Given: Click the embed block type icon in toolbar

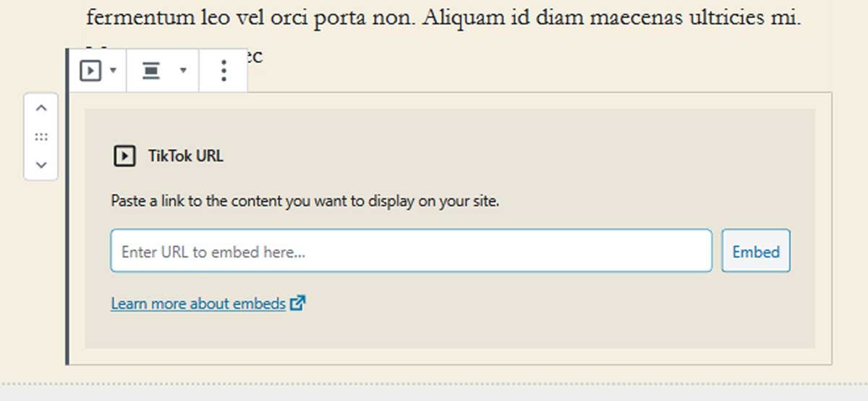Looking at the screenshot, I should click(x=90, y=71).
